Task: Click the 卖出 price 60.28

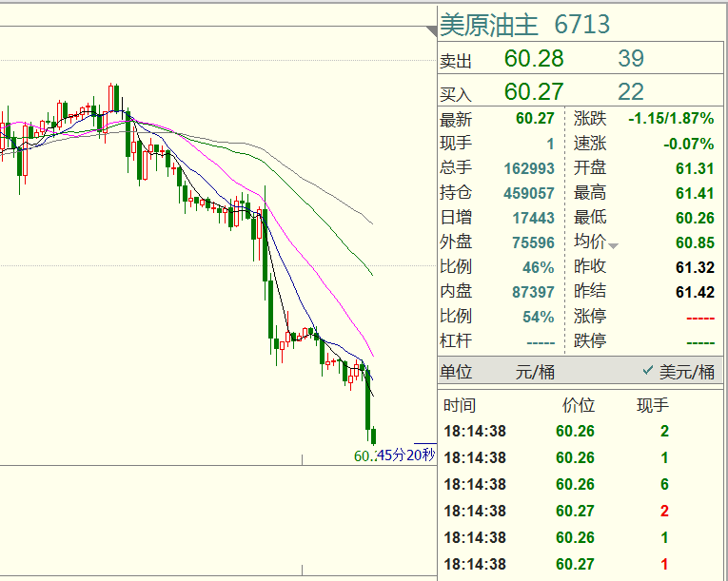Action: point(534,58)
